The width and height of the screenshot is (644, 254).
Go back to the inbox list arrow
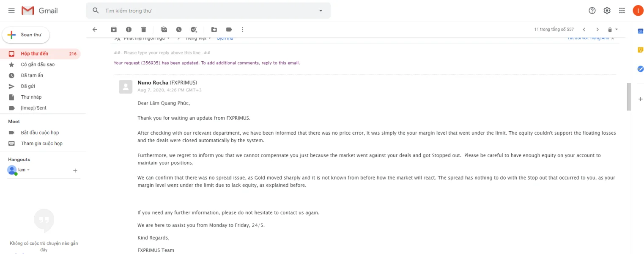(x=95, y=30)
